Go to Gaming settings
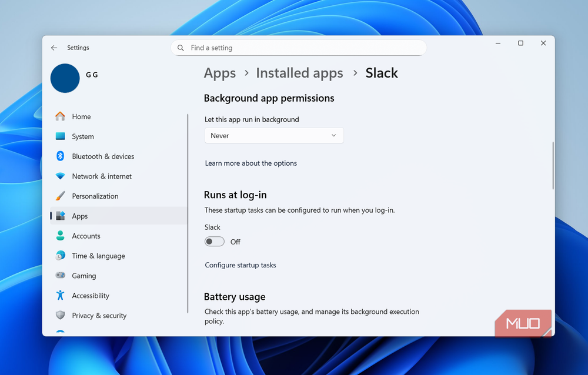This screenshot has height=375, width=588. click(x=119, y=276)
